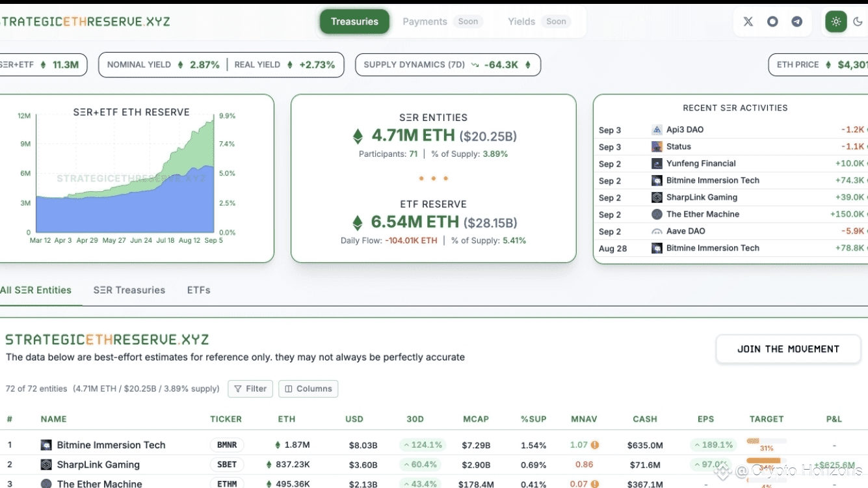Sort by the MCAP column header
The width and height of the screenshot is (868, 488).
[476, 419]
